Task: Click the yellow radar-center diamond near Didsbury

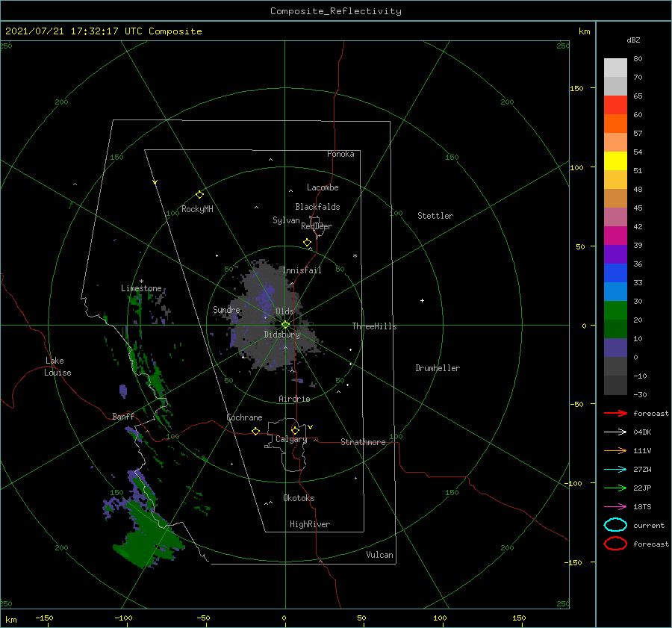Action: tap(285, 325)
